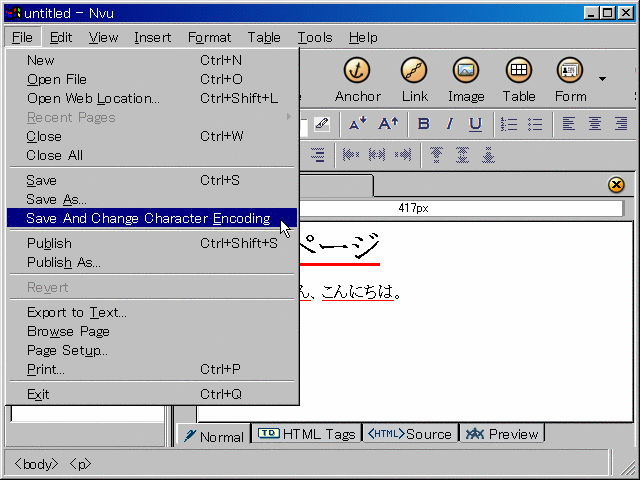Screen dimensions: 640x480
Task: Open the View menu
Action: click(103, 38)
